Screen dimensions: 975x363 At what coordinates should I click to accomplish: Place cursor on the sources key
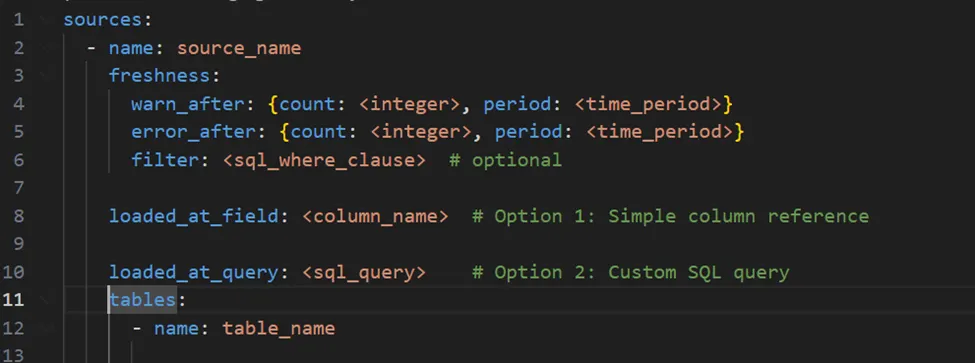click(x=103, y=20)
